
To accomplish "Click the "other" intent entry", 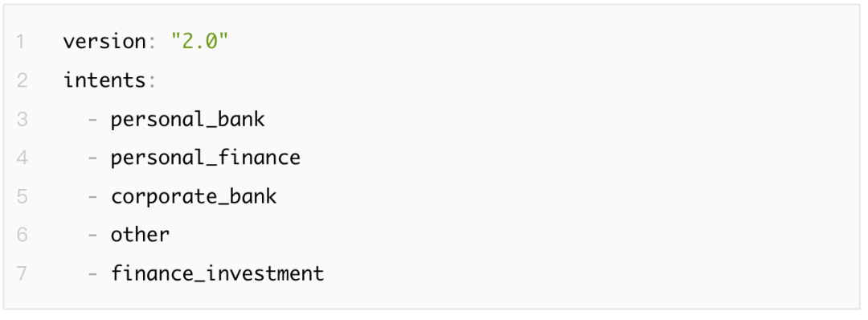I will point(140,236).
